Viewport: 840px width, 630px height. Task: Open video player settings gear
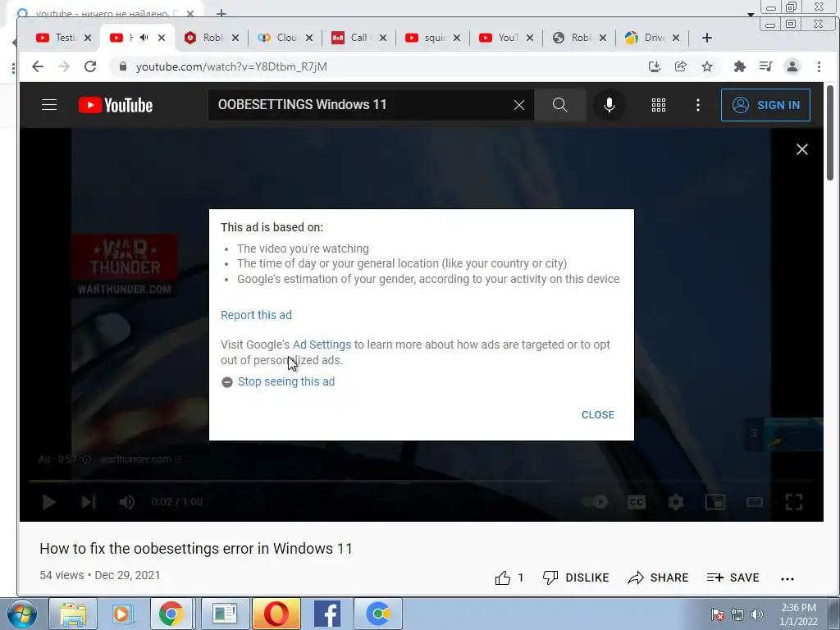pyautogui.click(x=676, y=502)
